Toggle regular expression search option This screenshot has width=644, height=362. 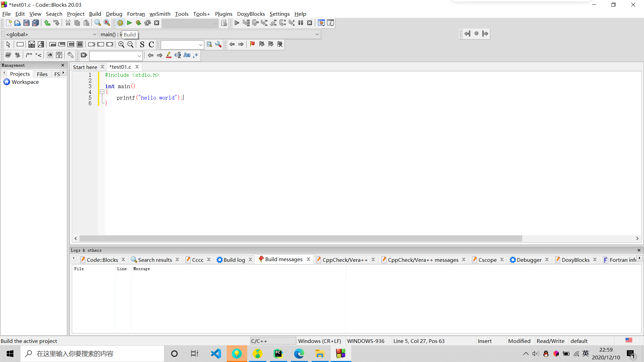click(x=196, y=55)
